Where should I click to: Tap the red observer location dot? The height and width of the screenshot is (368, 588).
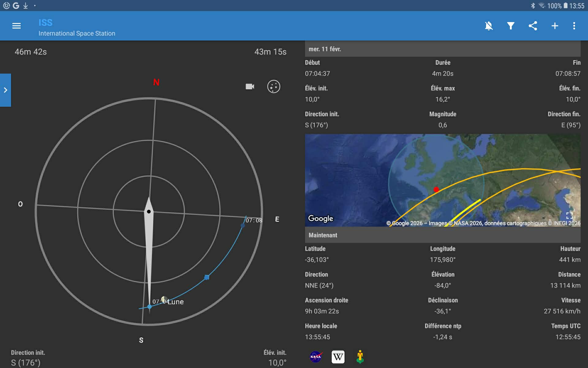[436, 190]
